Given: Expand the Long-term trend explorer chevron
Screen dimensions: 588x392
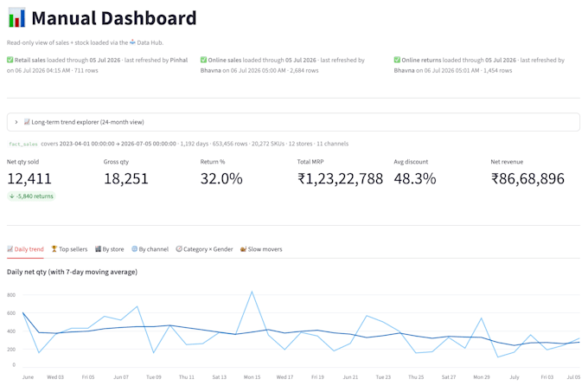Looking at the screenshot, I should tap(16, 122).
